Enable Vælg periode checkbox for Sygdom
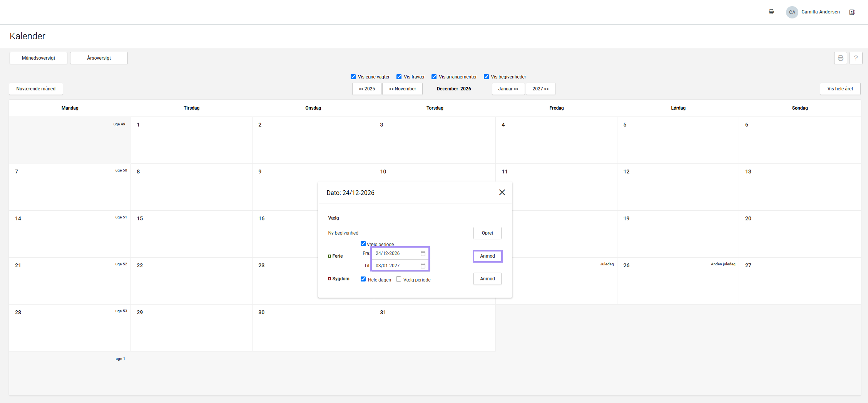Image resolution: width=868 pixels, height=403 pixels. click(398, 279)
